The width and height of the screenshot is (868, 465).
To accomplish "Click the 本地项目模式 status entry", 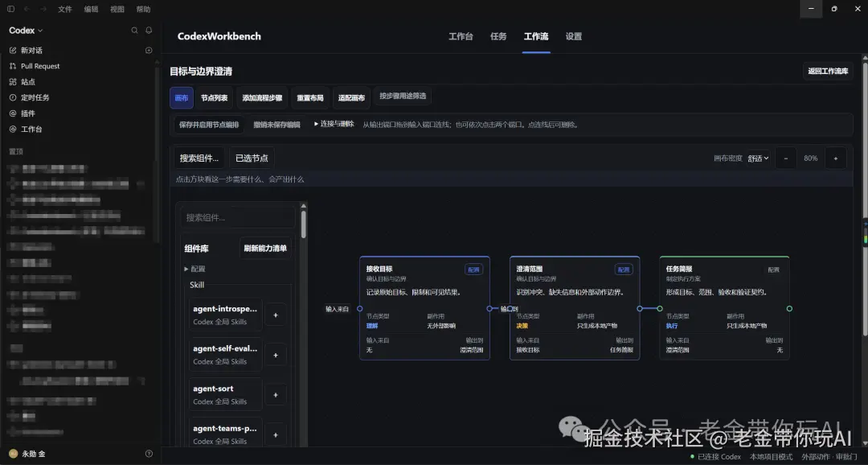I will [x=771, y=457].
